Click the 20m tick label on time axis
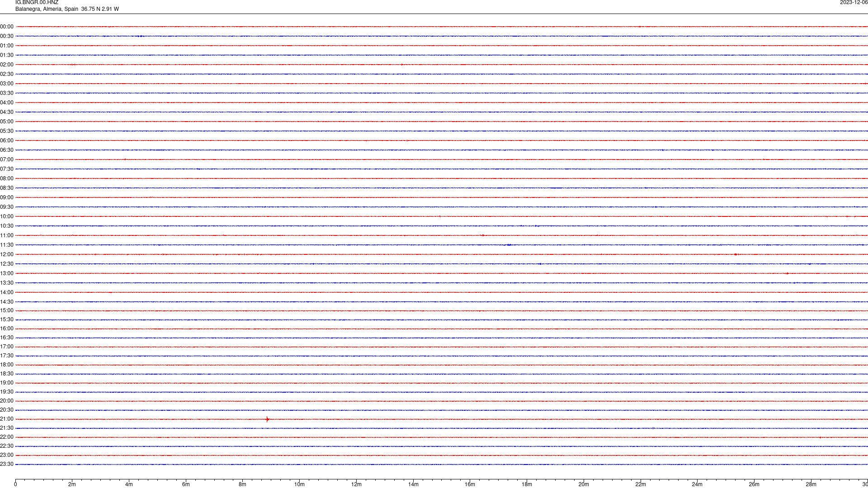Viewport: 868px width, 488px height. pos(584,484)
